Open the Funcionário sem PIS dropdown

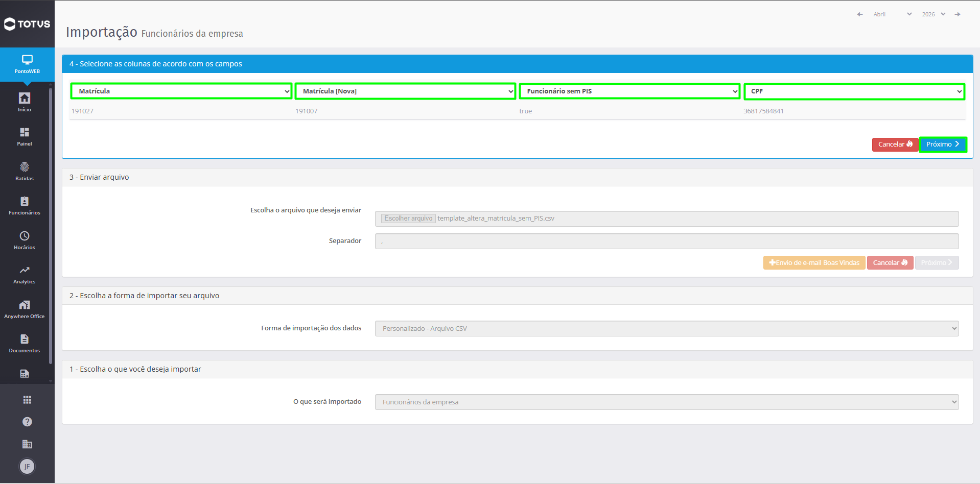tap(629, 91)
